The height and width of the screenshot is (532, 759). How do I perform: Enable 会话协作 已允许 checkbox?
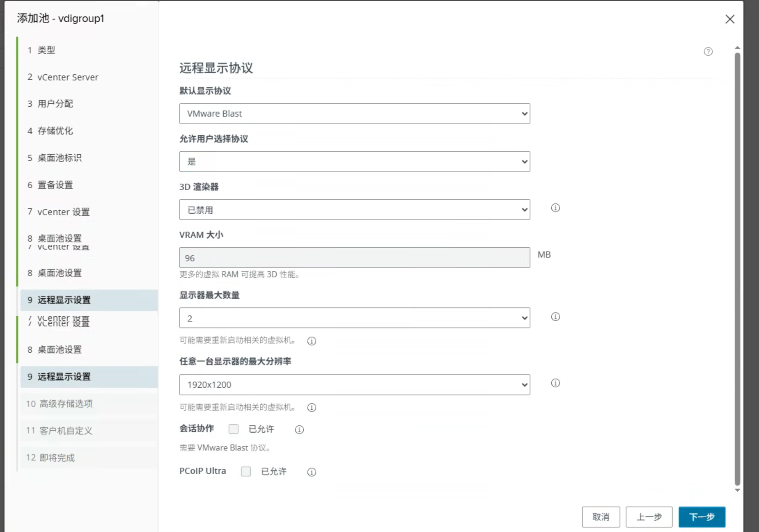pyautogui.click(x=234, y=429)
